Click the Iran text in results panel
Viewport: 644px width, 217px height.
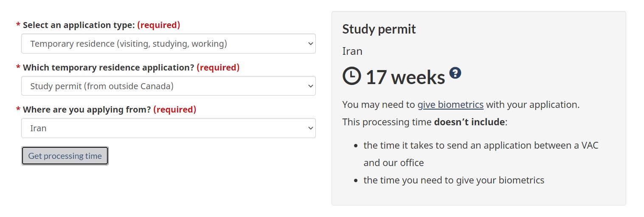click(x=352, y=51)
